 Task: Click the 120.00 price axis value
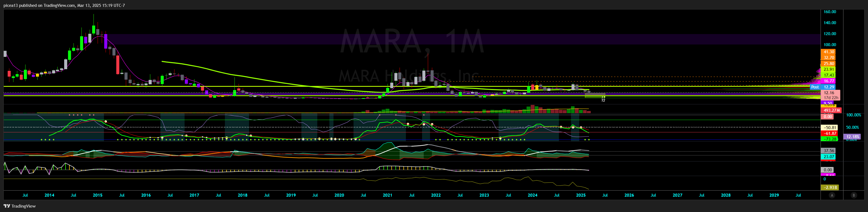click(x=830, y=34)
